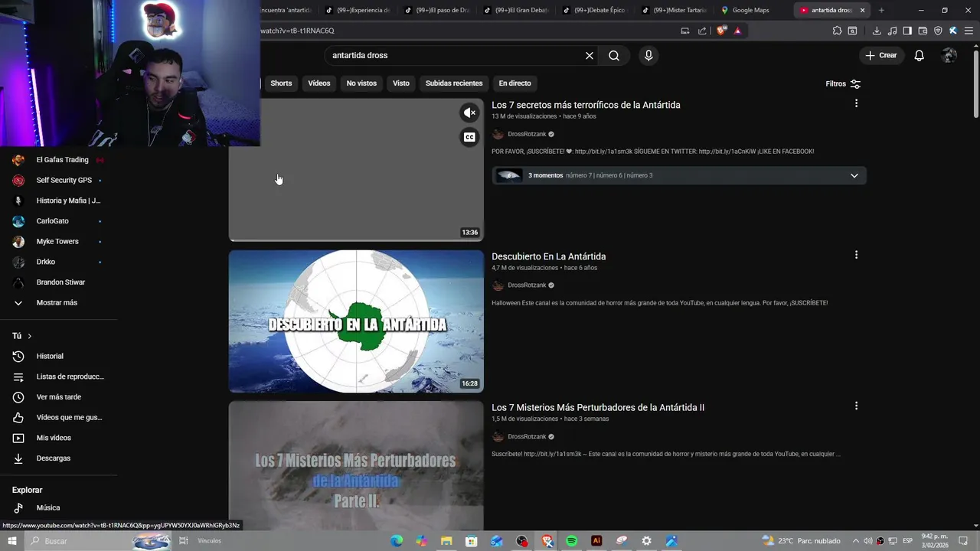This screenshot has height=551, width=980.
Task: Open the 'Los 7 Misterios' Parte II thumbnail
Action: click(x=356, y=465)
